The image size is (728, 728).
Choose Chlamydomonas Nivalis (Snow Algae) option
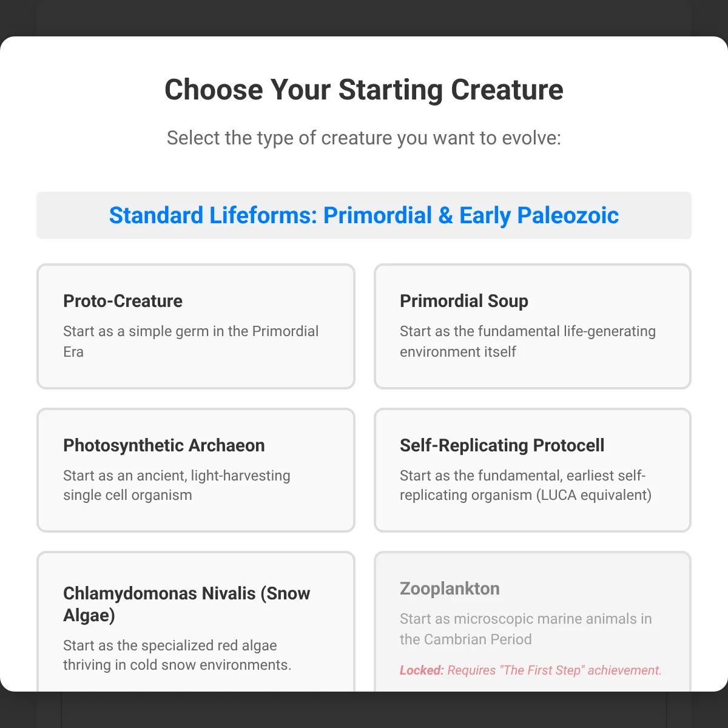[195, 621]
